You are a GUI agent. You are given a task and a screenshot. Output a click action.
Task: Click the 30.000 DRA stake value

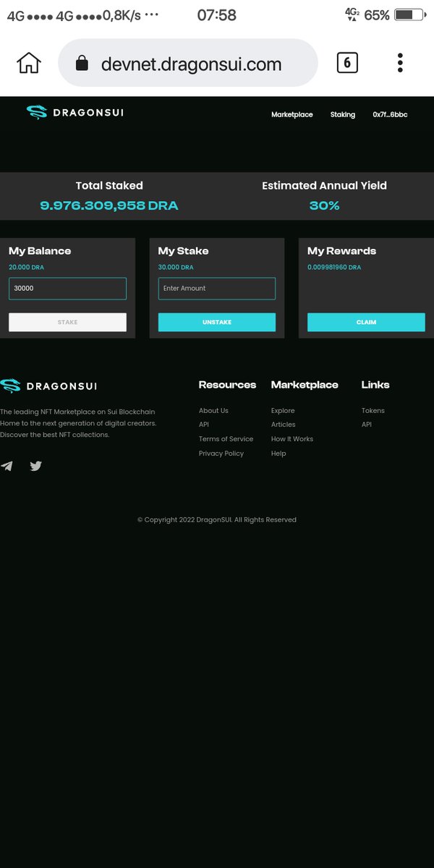pyautogui.click(x=176, y=268)
